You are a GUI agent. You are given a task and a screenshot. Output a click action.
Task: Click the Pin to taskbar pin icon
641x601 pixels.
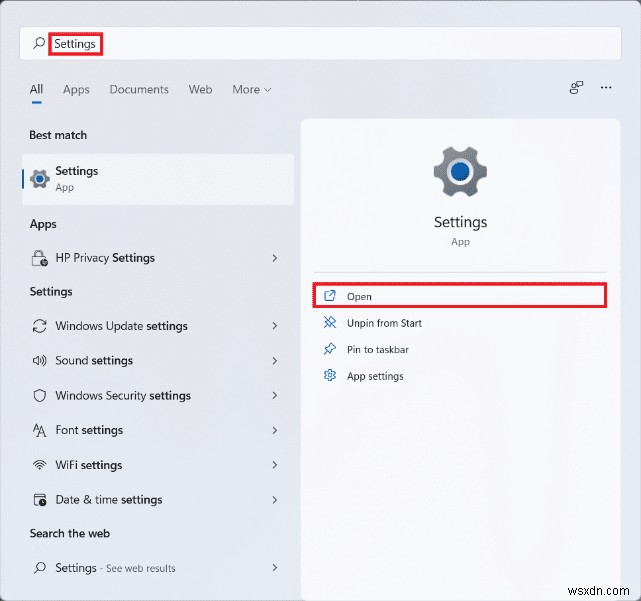(x=329, y=349)
